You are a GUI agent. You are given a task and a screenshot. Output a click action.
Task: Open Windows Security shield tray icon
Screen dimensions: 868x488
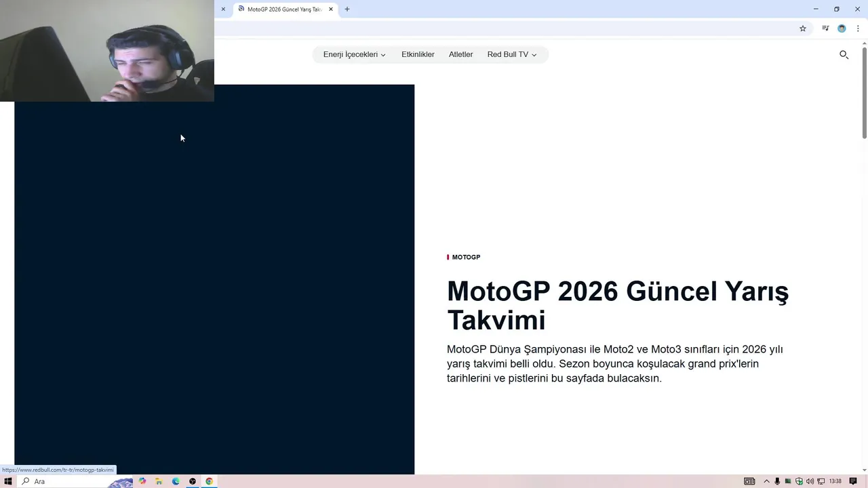799,481
